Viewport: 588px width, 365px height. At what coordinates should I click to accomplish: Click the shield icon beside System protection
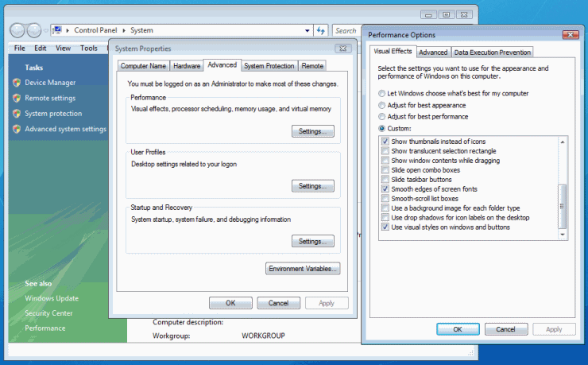click(x=17, y=114)
